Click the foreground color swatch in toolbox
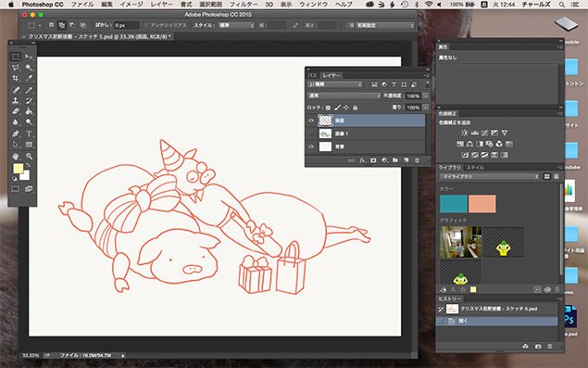This screenshot has height=368, width=588. point(18,169)
